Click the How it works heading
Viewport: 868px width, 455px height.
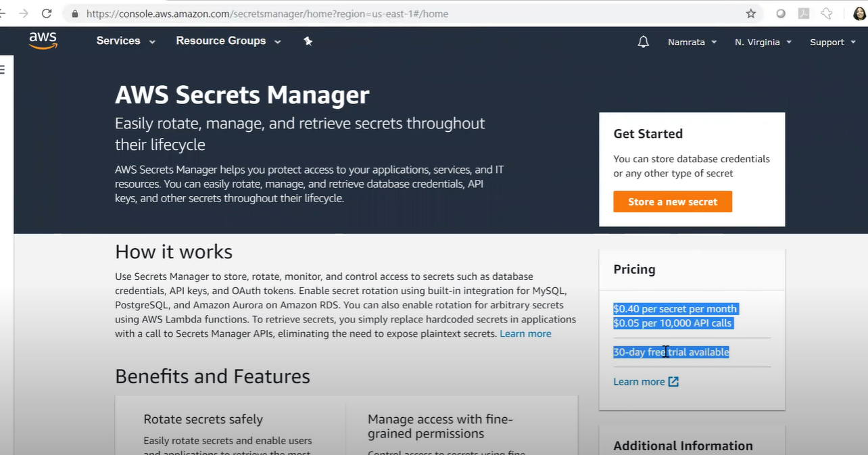pyautogui.click(x=174, y=252)
